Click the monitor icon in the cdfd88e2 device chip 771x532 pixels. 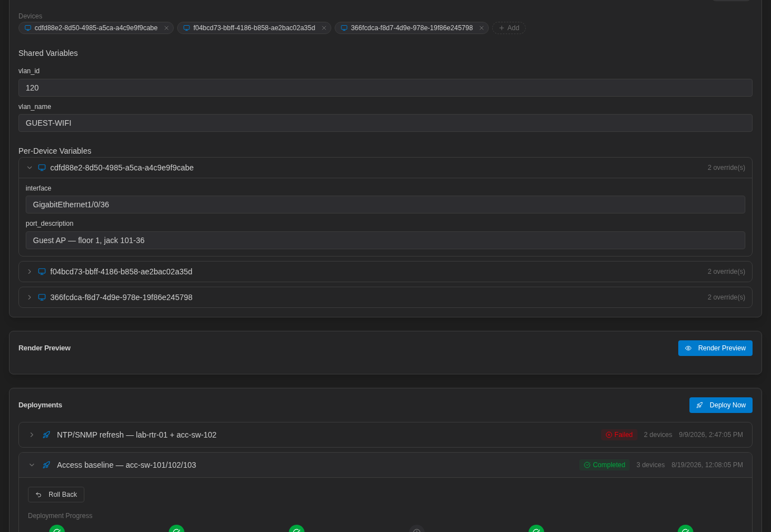coord(28,28)
